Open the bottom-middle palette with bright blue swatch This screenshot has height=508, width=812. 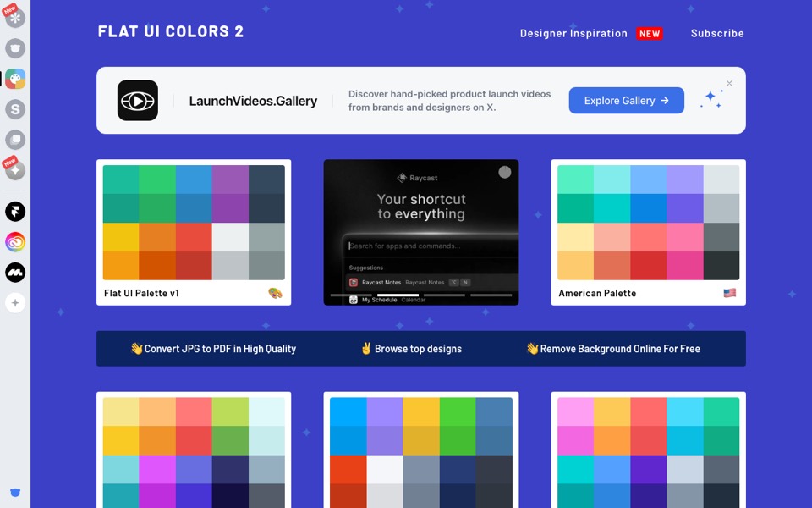click(x=421, y=450)
